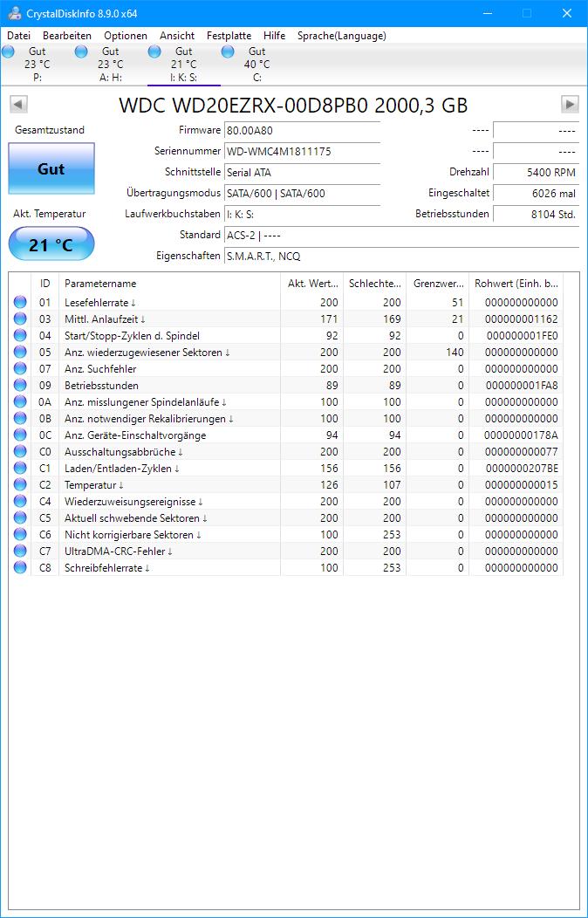Open the Sprache(Language) menu
This screenshot has width=588, height=918.
coord(342,36)
